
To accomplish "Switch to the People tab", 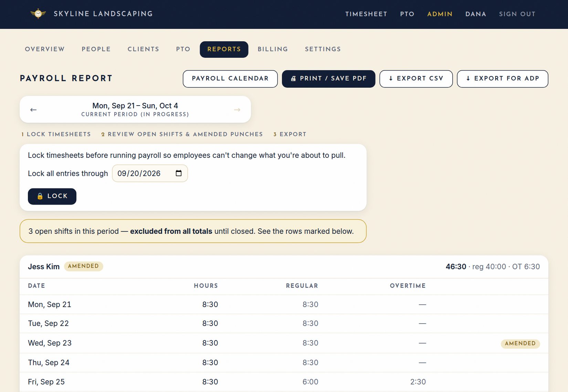I will [x=96, y=49].
